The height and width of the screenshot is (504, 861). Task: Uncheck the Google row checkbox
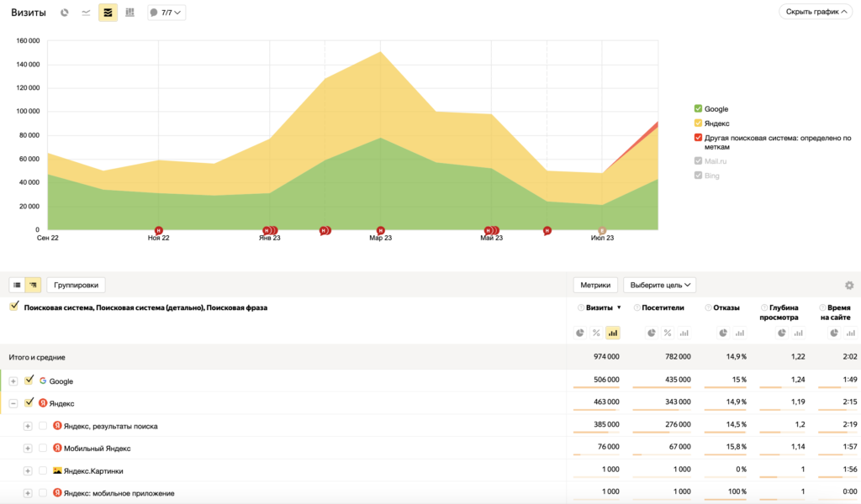[x=29, y=381]
